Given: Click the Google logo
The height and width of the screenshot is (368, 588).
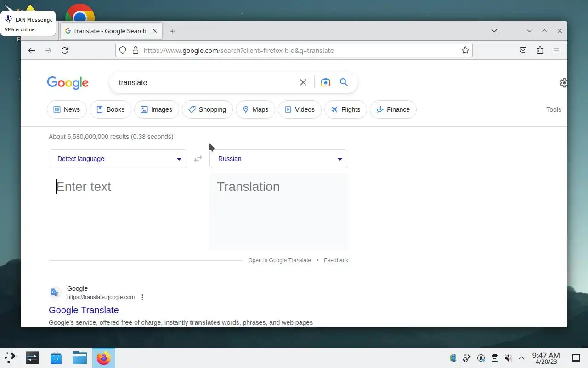Looking at the screenshot, I should click(68, 83).
